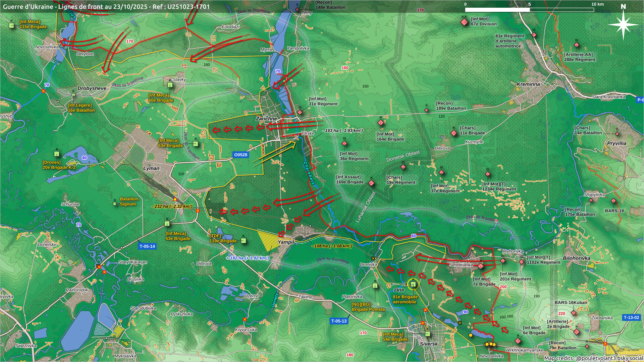Click the 67e Division red diamond unit icon
The width and height of the screenshot is (644, 362).
coord(464,22)
